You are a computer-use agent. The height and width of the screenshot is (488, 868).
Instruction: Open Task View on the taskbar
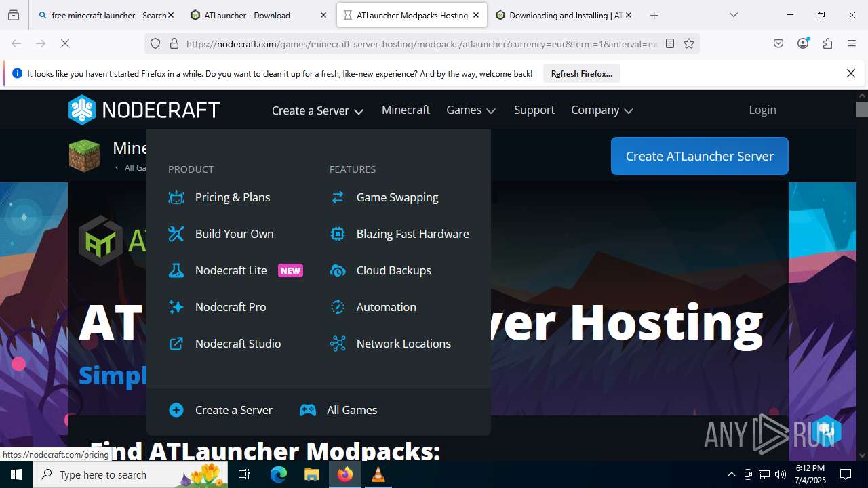point(244,474)
